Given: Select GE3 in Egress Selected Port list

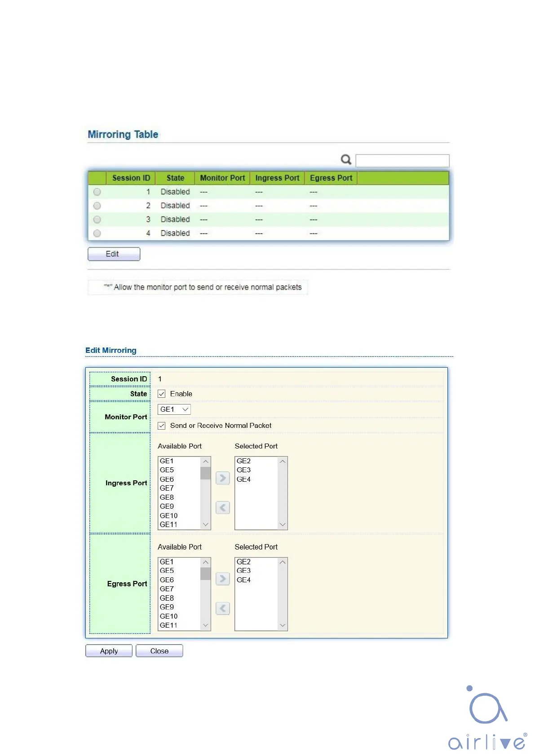Looking at the screenshot, I should [243, 571].
